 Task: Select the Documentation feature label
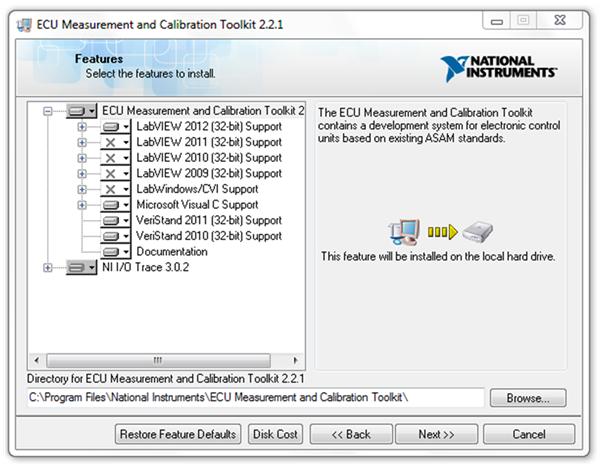[x=172, y=252]
